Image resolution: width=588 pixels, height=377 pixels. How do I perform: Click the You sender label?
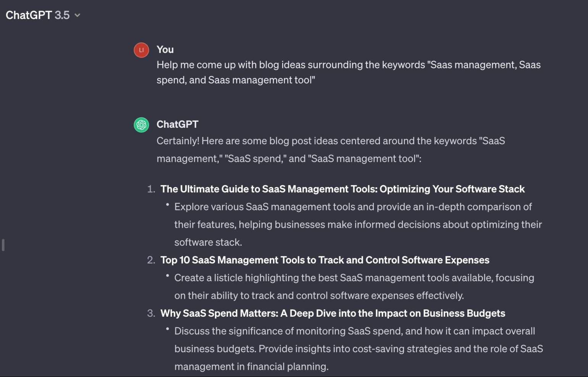tap(165, 49)
